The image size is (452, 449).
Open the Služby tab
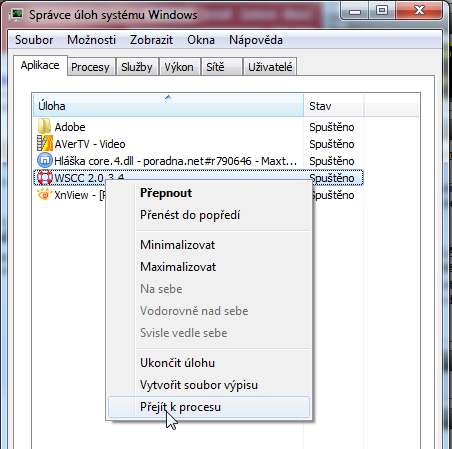(x=137, y=67)
